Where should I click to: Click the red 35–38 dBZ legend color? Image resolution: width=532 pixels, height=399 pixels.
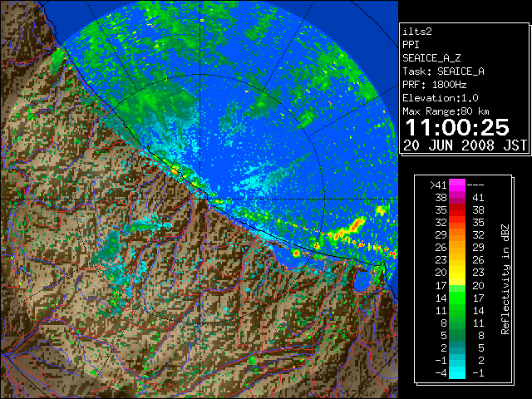457,209
